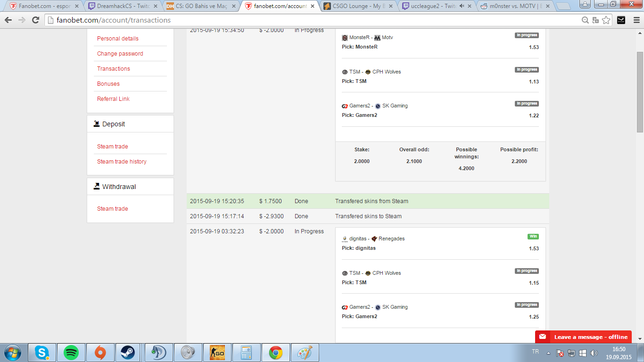Open Steam trade history
This screenshot has height=362, width=644.
pos(122,162)
